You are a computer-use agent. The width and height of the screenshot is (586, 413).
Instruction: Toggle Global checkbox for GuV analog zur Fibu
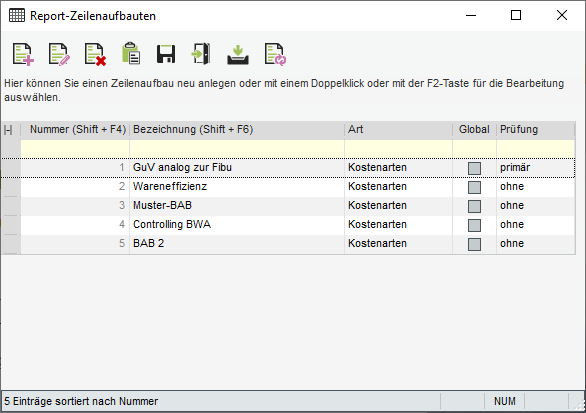coord(474,168)
